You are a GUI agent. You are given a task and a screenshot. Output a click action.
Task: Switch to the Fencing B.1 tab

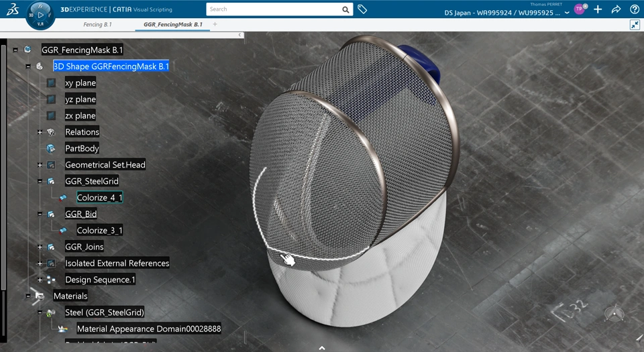97,25
